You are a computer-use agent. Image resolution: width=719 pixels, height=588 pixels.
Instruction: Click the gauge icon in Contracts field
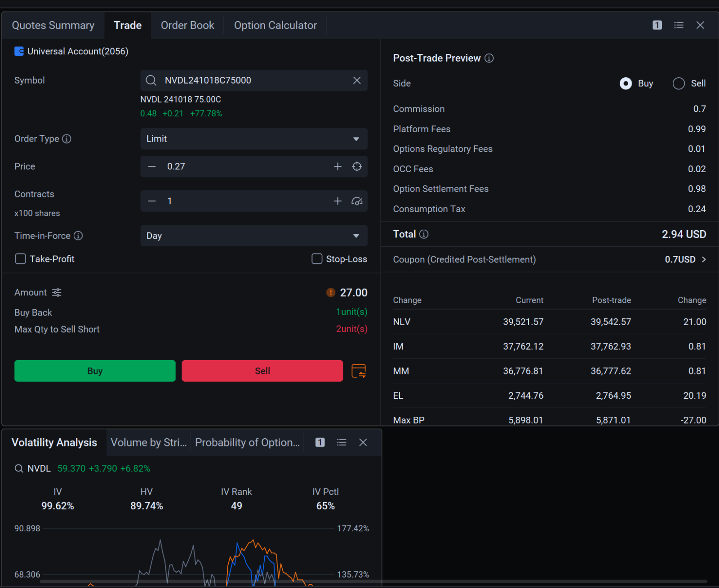(357, 201)
